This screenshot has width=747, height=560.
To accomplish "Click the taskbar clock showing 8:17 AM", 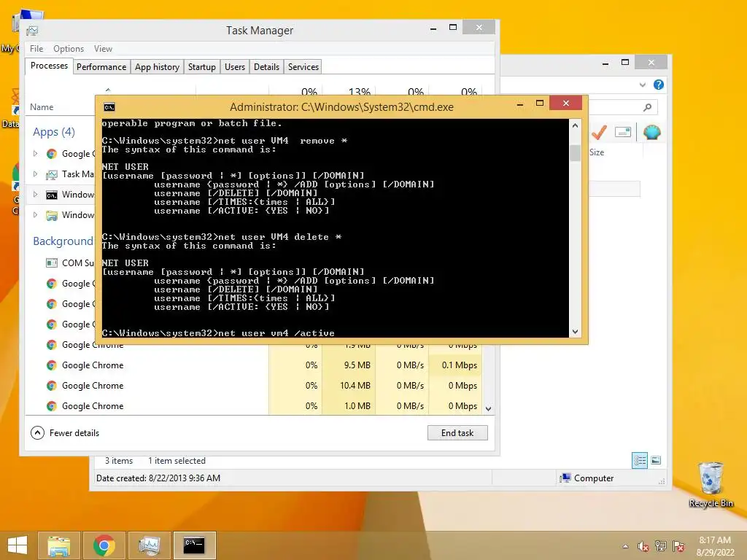I will pyautogui.click(x=715, y=546).
